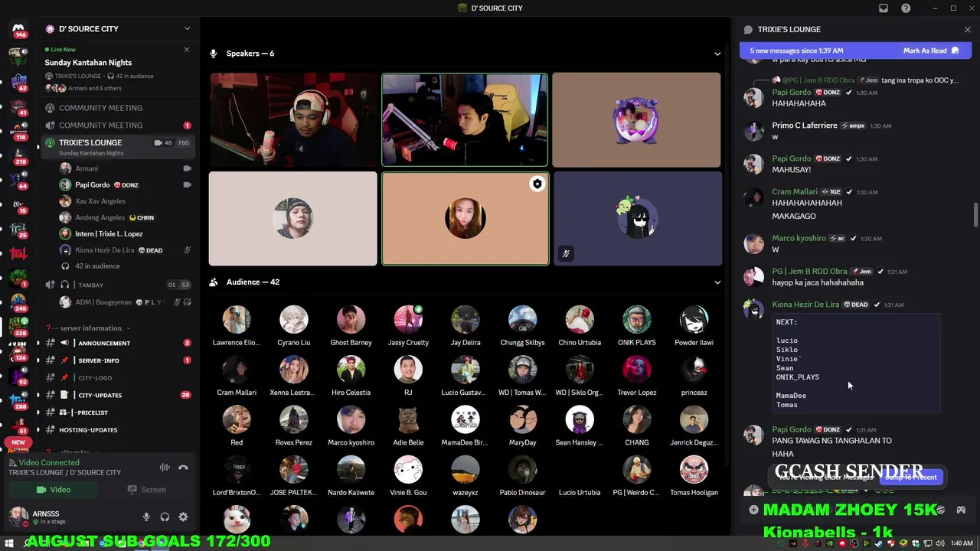The height and width of the screenshot is (551, 980).
Task: Open the inbox icon in title bar
Action: tap(884, 8)
